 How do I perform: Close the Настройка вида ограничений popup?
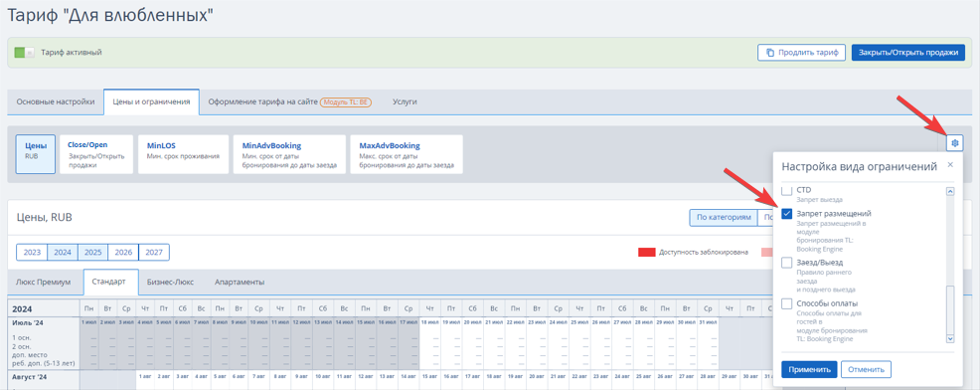[950, 164]
